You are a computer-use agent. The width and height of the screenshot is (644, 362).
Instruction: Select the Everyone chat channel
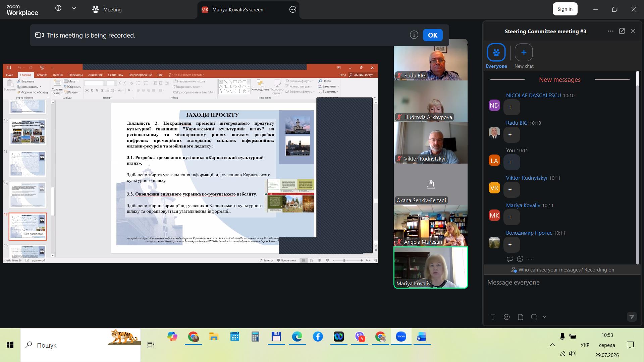coord(496,56)
